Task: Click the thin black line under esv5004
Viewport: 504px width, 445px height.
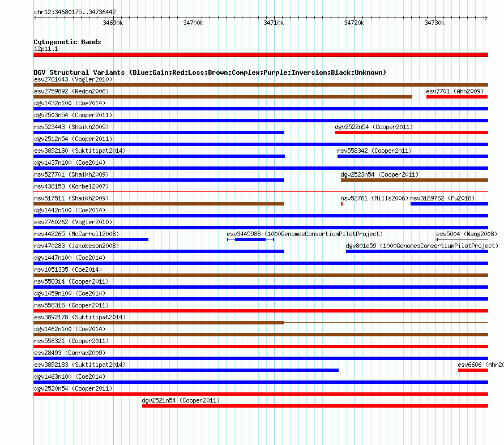Action: pos(462,239)
